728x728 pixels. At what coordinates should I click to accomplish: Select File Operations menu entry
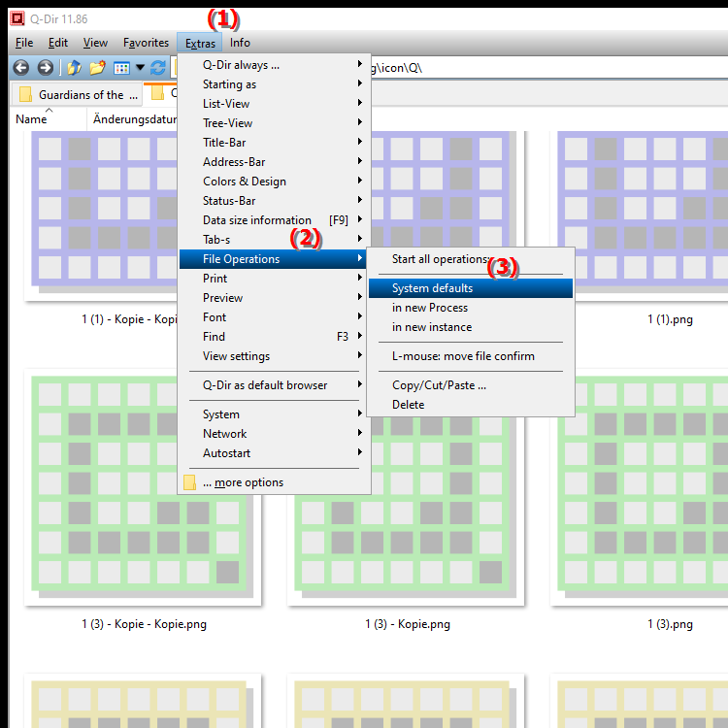(x=274, y=259)
